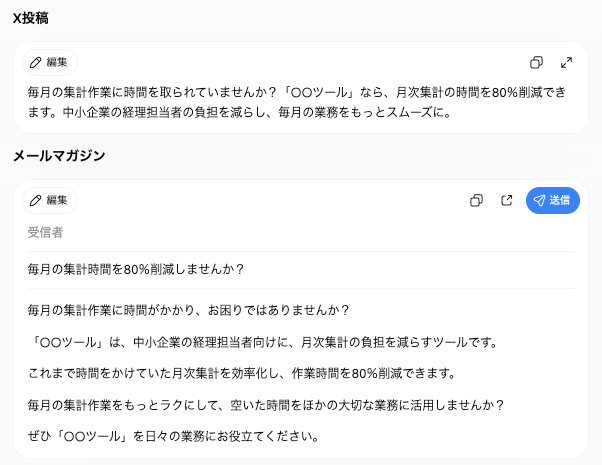Click the X post body text

coord(297,102)
